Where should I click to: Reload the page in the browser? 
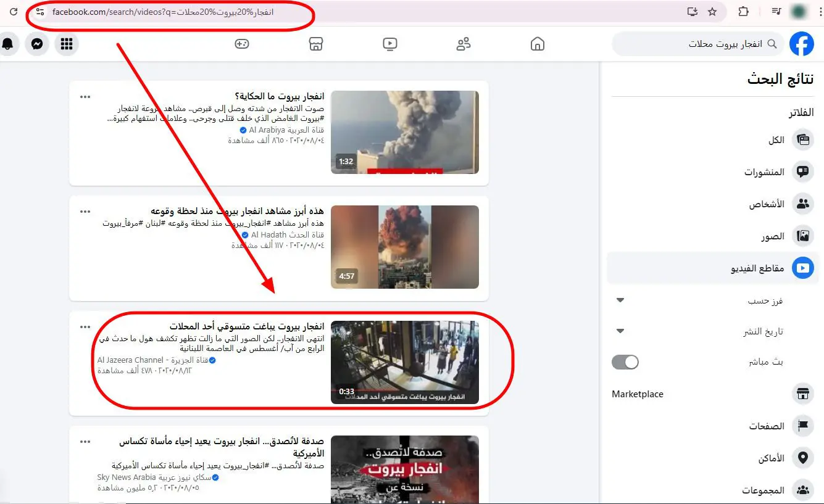14,12
